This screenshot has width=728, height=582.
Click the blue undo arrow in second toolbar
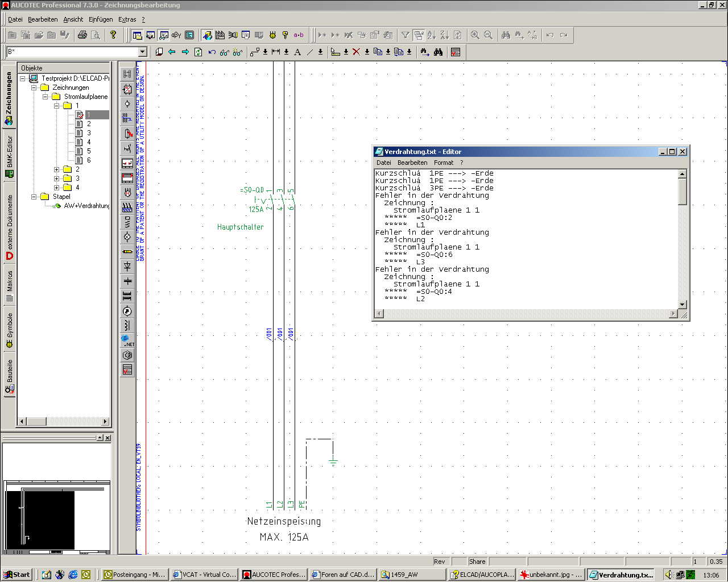click(x=212, y=52)
